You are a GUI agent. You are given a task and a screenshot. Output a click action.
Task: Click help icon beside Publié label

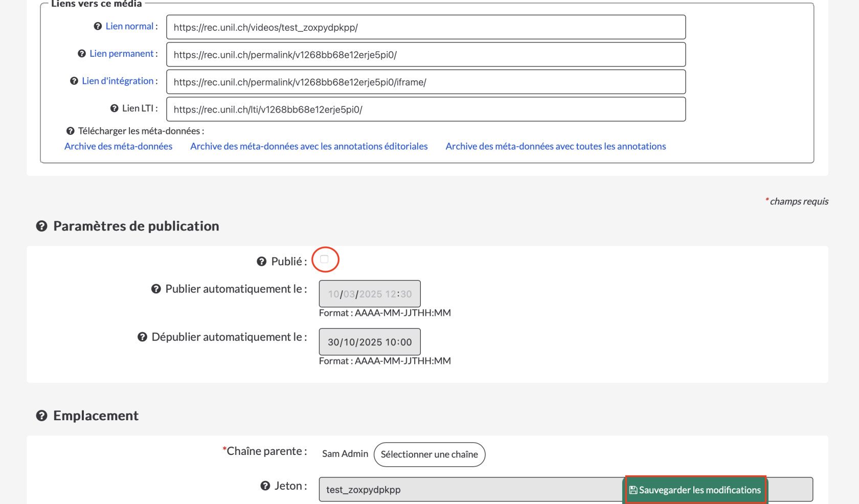pos(262,261)
